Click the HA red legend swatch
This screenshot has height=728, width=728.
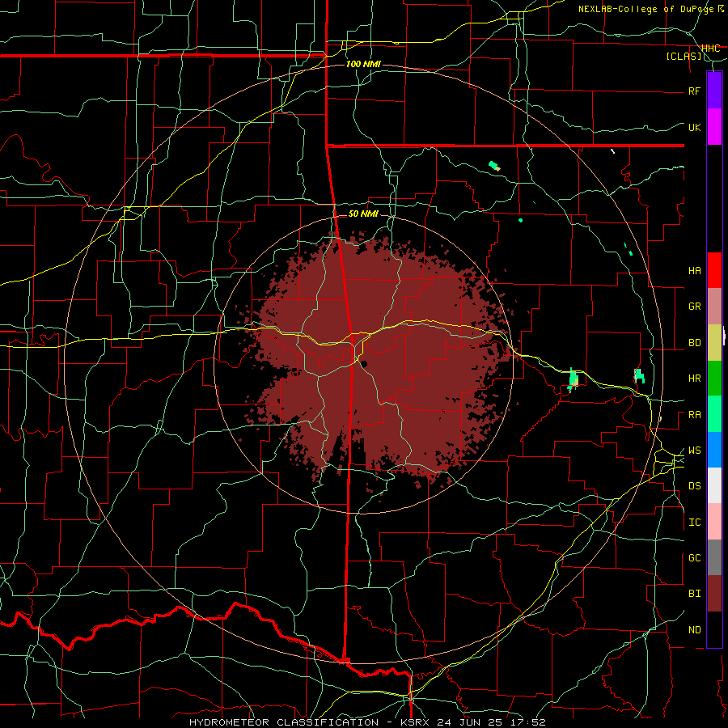pos(714,270)
